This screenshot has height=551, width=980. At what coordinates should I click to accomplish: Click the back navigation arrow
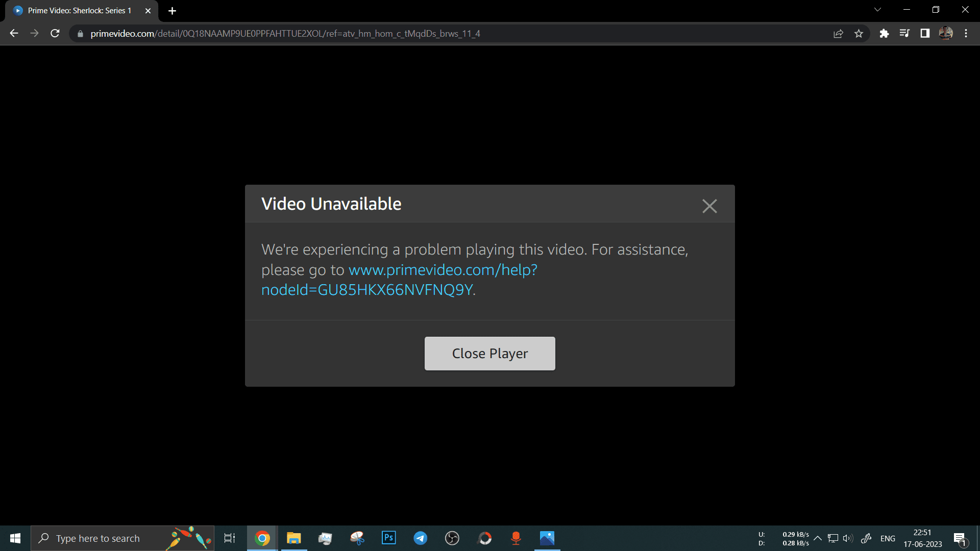coord(13,34)
